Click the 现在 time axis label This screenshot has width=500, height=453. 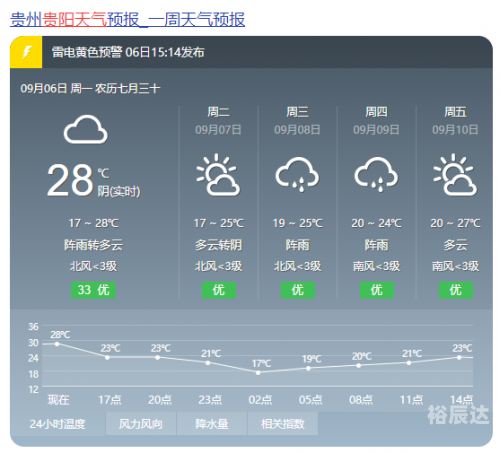coord(58,399)
